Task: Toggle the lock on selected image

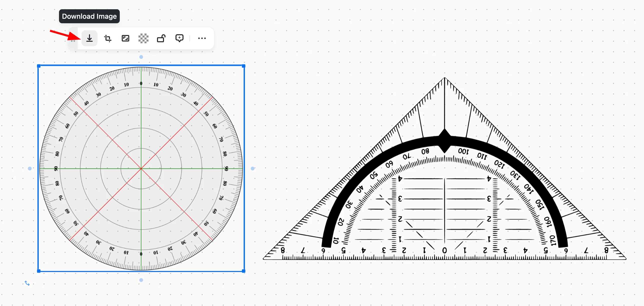Action: coord(161,38)
